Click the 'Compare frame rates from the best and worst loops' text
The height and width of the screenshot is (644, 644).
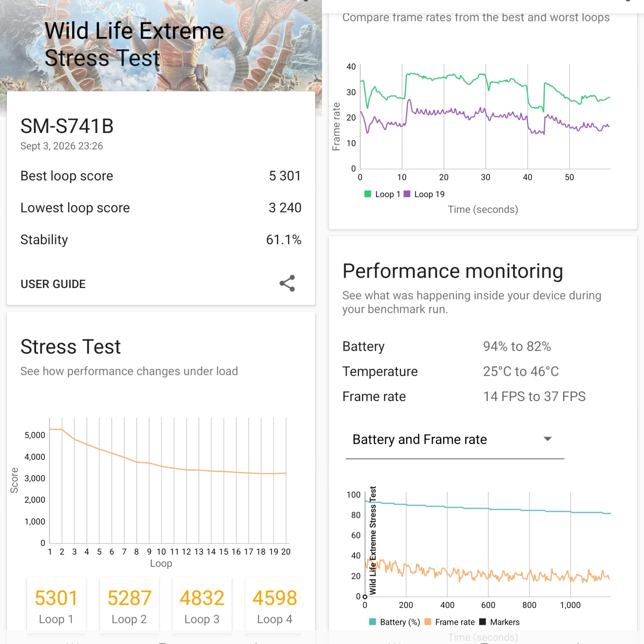click(476, 17)
